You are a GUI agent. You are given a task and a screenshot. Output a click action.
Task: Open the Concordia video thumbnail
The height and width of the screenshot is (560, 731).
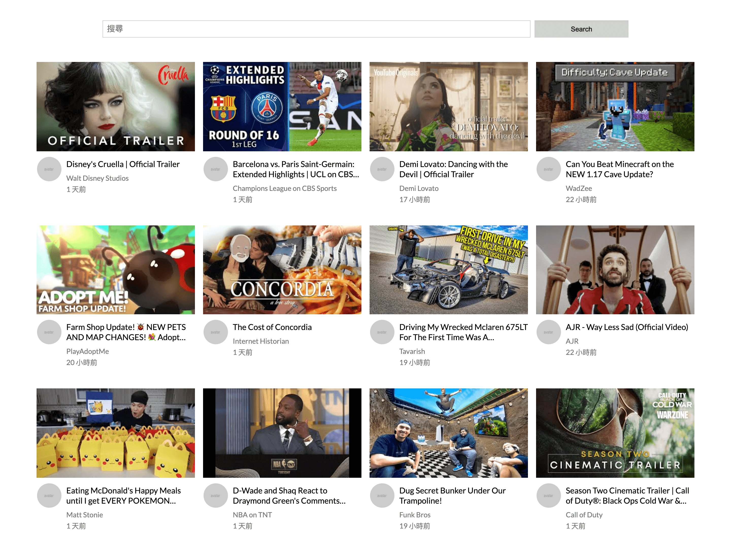pos(282,270)
